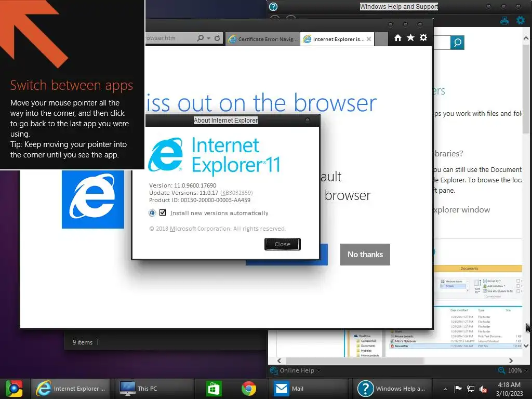Show hidden tray icons arrow

445,389
